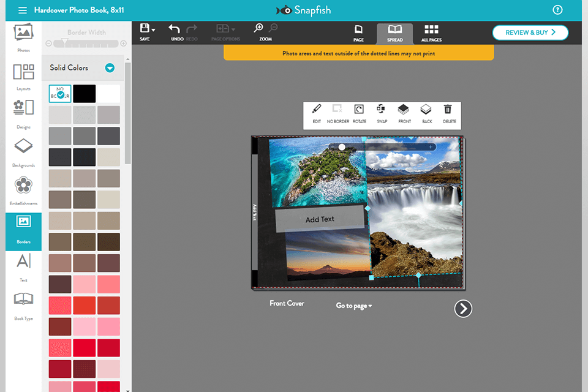The height and width of the screenshot is (392, 588).
Task: Click the Snapfish logo
Action: coord(303,10)
